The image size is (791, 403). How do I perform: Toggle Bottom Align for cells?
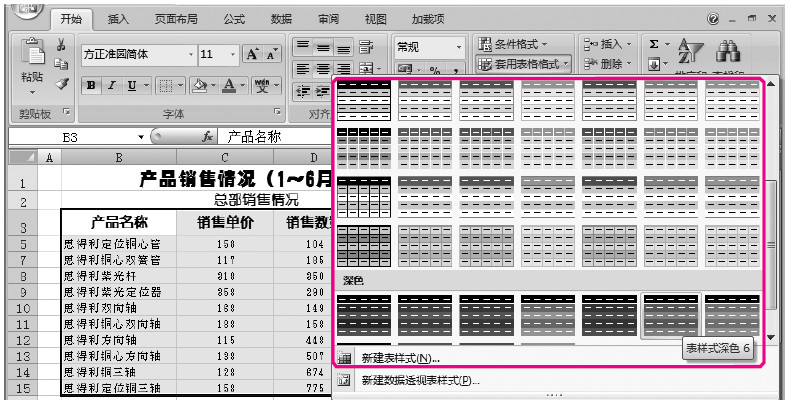click(344, 47)
